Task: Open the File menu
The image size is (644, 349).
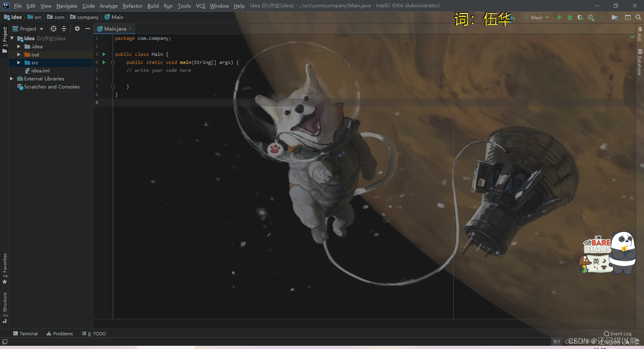Action: tap(18, 6)
